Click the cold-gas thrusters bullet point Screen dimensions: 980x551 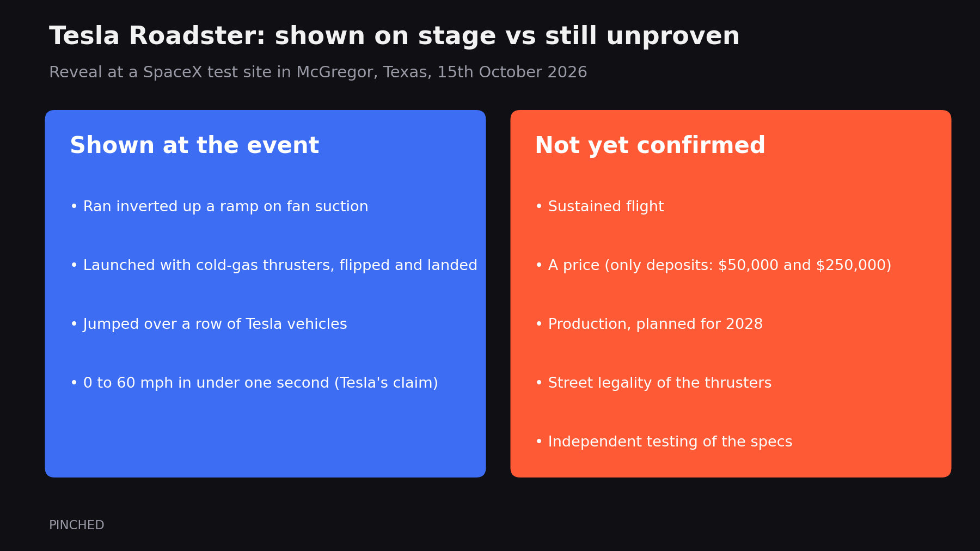point(274,266)
